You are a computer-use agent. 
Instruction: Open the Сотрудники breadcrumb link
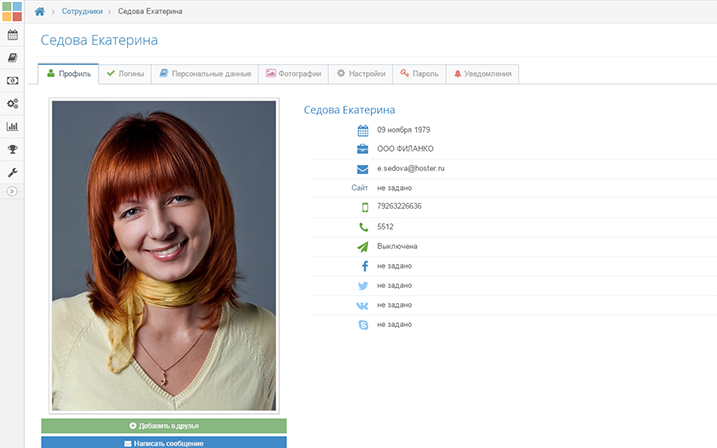(84, 11)
